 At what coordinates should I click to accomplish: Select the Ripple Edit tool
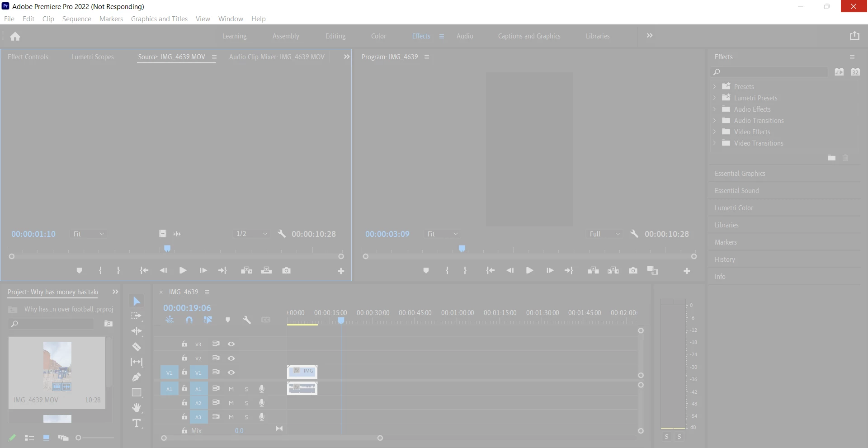coord(137,331)
